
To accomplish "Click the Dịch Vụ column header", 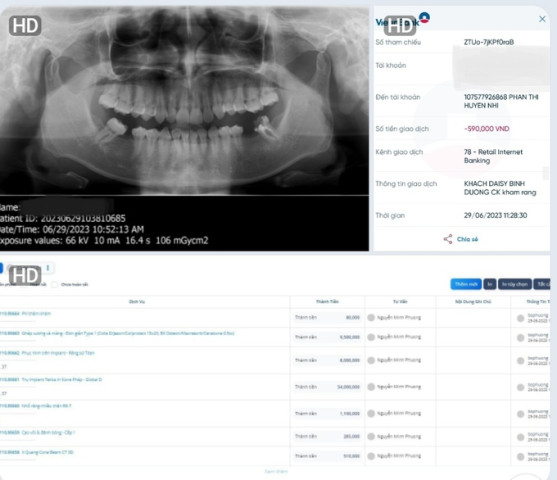I will tap(137, 302).
